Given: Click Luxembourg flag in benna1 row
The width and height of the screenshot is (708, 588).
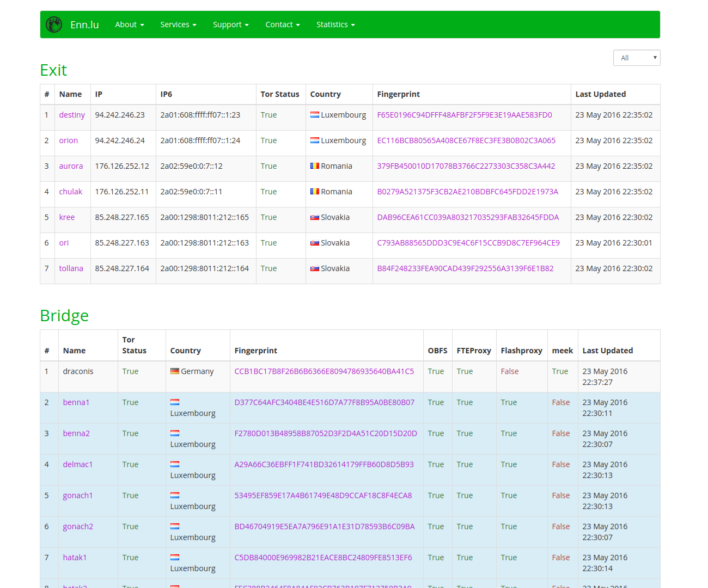Looking at the screenshot, I should 175,402.
